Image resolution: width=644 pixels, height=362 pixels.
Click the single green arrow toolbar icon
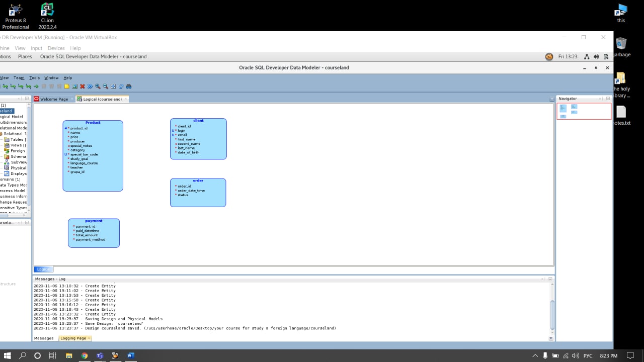click(x=36, y=86)
